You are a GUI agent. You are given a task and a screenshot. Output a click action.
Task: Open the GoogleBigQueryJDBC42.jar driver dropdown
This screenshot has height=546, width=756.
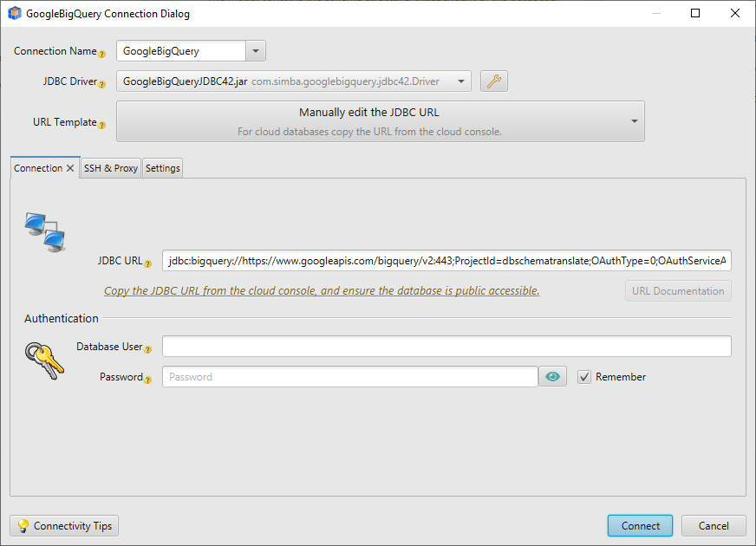[x=459, y=81]
